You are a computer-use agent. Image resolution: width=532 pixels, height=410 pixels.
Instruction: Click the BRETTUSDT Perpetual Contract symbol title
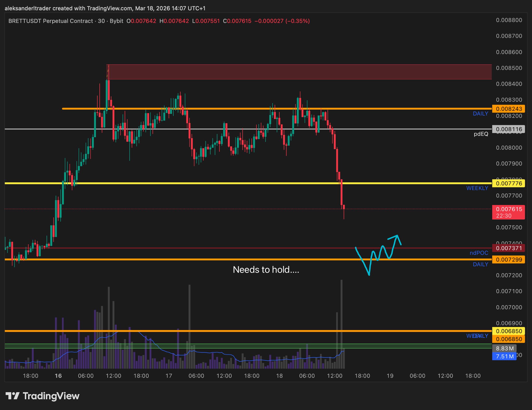point(51,21)
